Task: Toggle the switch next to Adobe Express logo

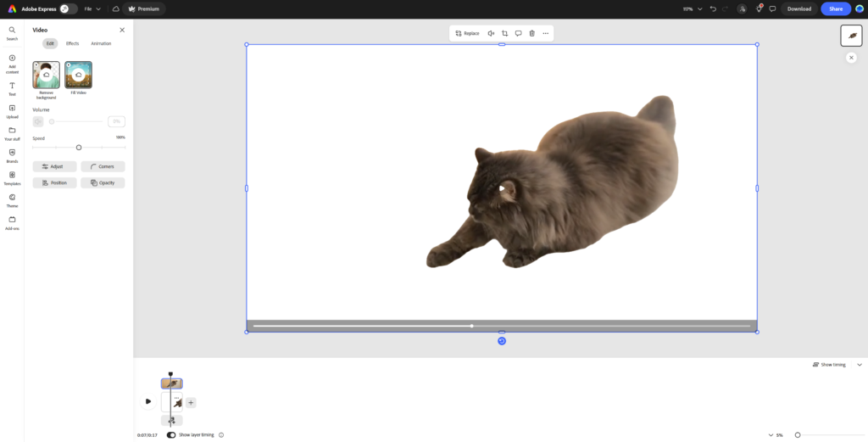Action: (x=68, y=8)
